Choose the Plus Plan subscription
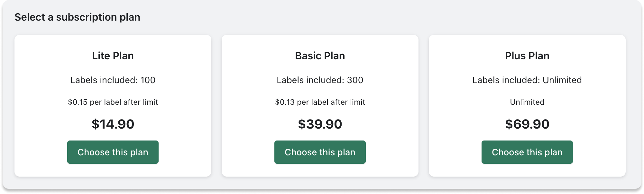The height and width of the screenshot is (194, 644). pyautogui.click(x=527, y=152)
